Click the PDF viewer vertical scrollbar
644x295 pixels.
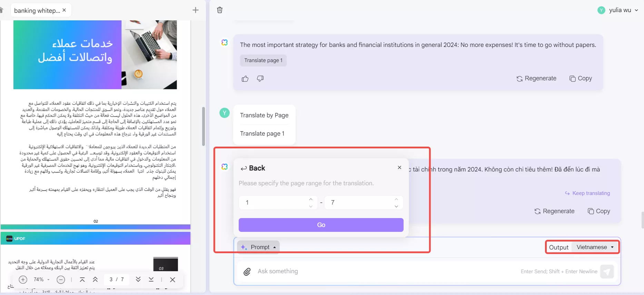click(x=204, y=126)
